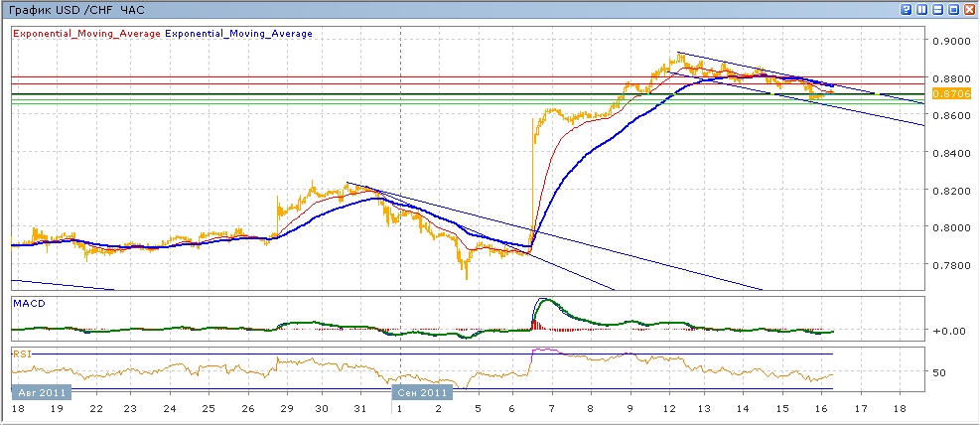Click the vertical split window icon

pos(922,9)
